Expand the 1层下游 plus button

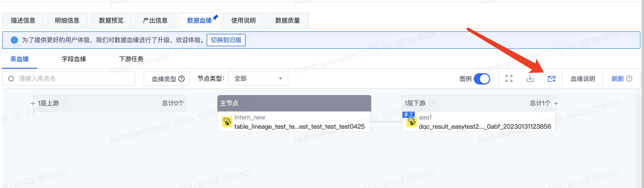[x=556, y=103]
